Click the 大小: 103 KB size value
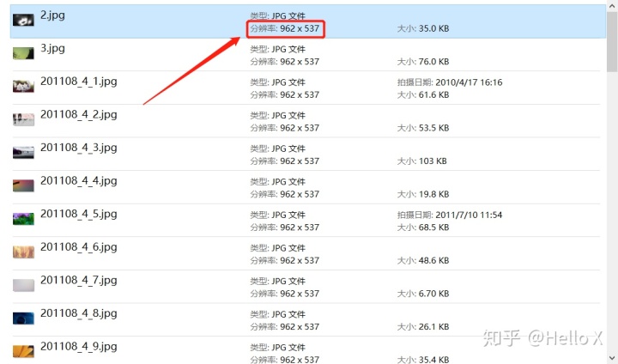Image resolution: width=618 pixels, height=364 pixels. tap(421, 161)
